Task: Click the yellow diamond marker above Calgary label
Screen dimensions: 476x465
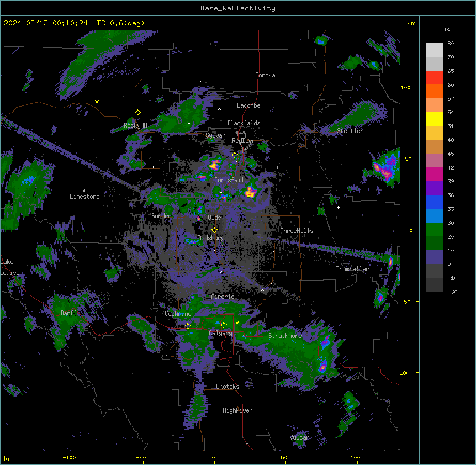Action: (224, 325)
